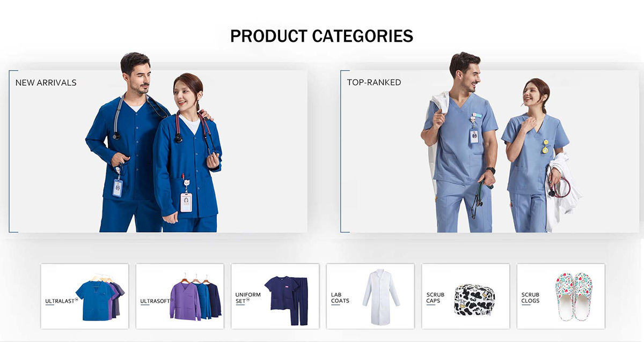Open the UNIFORM SET category link

click(248, 298)
